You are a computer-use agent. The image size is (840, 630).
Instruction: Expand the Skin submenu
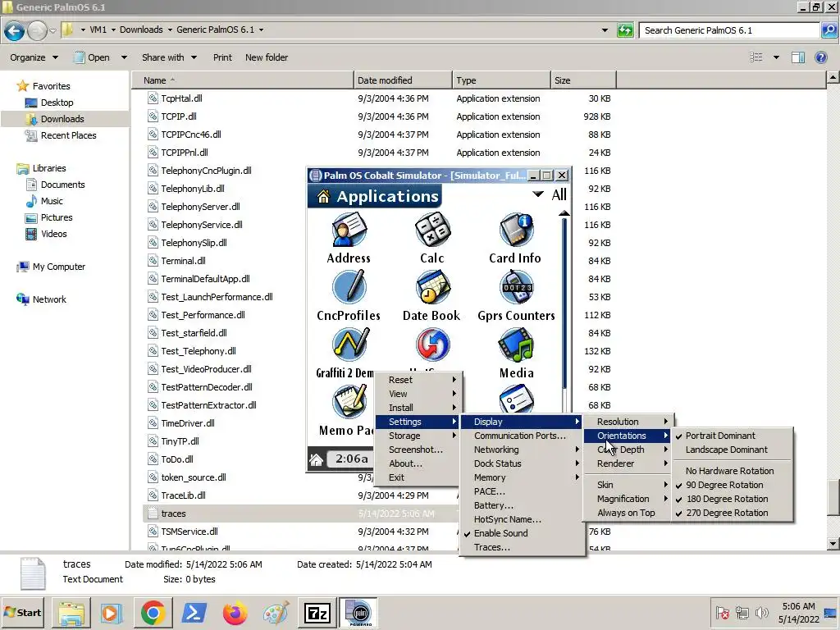628,485
